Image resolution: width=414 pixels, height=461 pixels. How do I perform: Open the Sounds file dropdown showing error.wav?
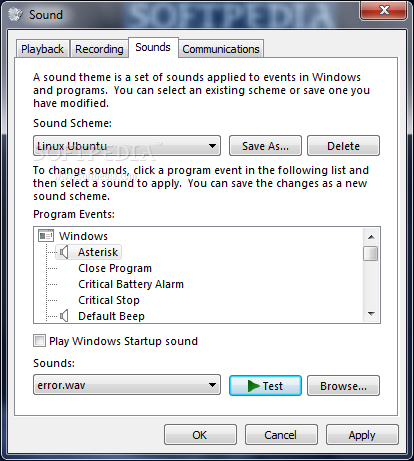coord(127,385)
